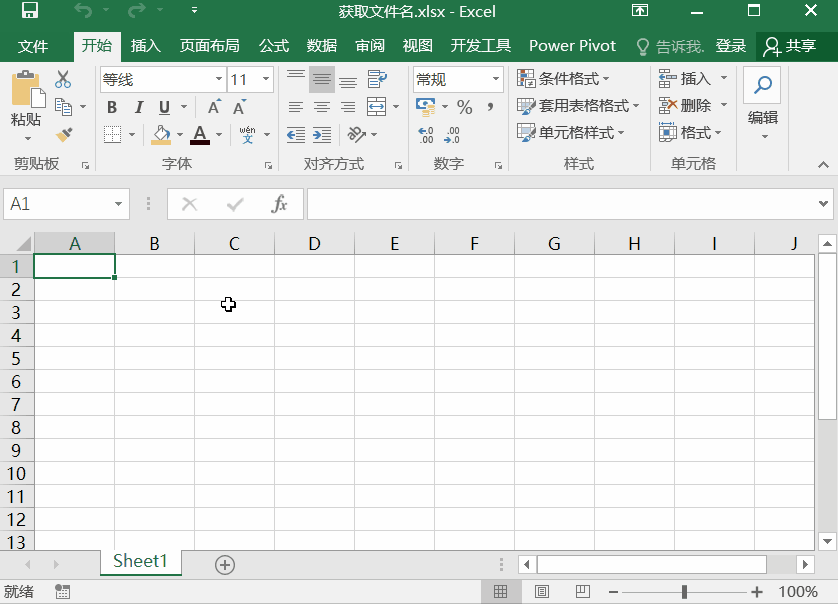838x604 pixels.
Task: Toggle Bold formatting
Action: (x=112, y=107)
